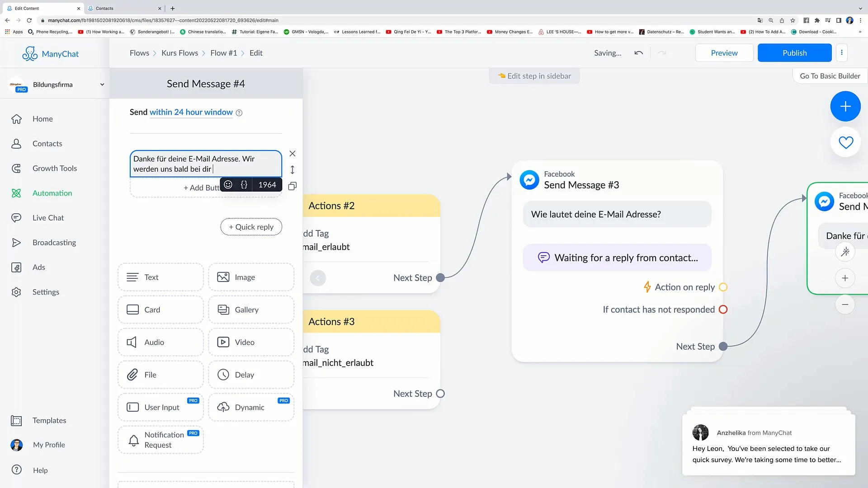Viewport: 868px width, 488px height.
Task: Zoom out with minus icon on canvas
Action: (x=845, y=305)
